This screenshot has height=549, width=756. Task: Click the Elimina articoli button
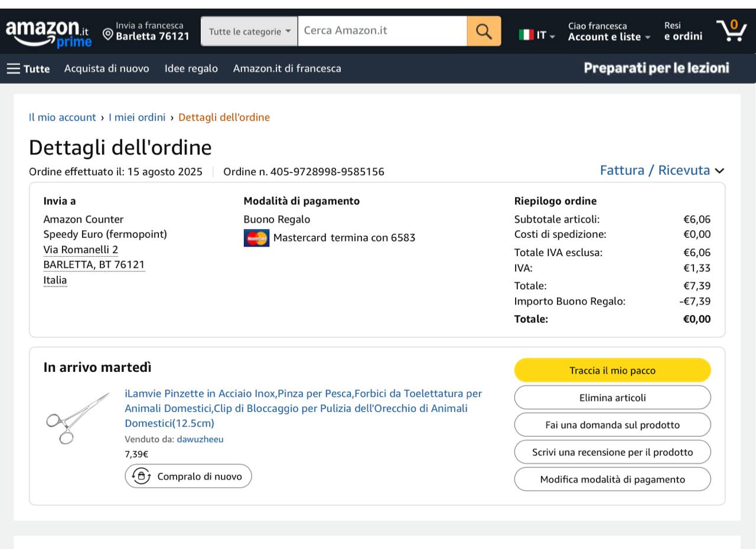(612, 398)
